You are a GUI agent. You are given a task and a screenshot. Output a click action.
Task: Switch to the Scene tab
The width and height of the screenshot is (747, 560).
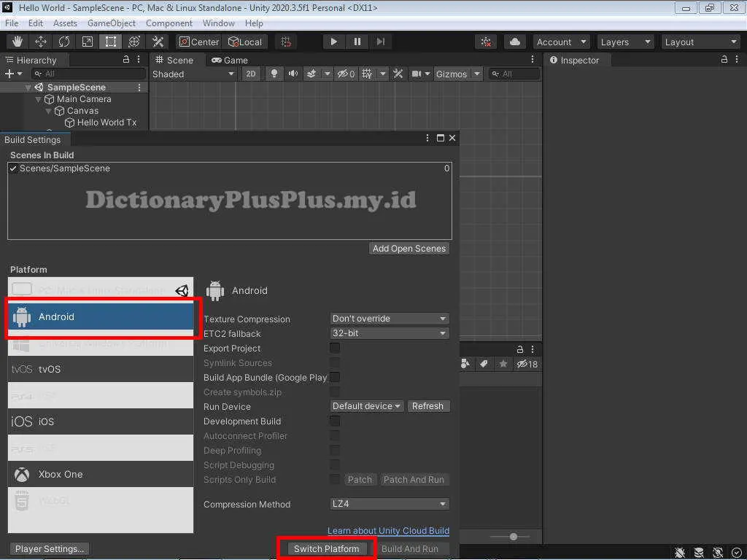(174, 60)
